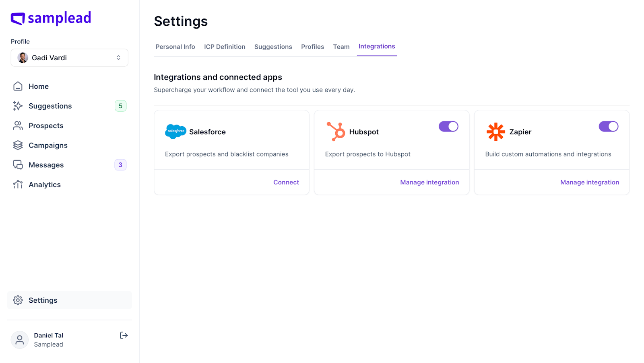644x363 pixels.
Task: Click the Campaigns layers icon
Action: tap(18, 145)
